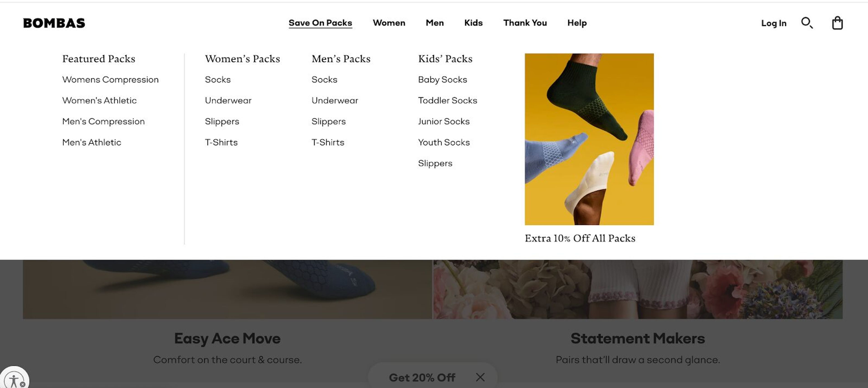Select Womens Compression featured pack
This screenshot has height=388, width=868.
[110, 79]
